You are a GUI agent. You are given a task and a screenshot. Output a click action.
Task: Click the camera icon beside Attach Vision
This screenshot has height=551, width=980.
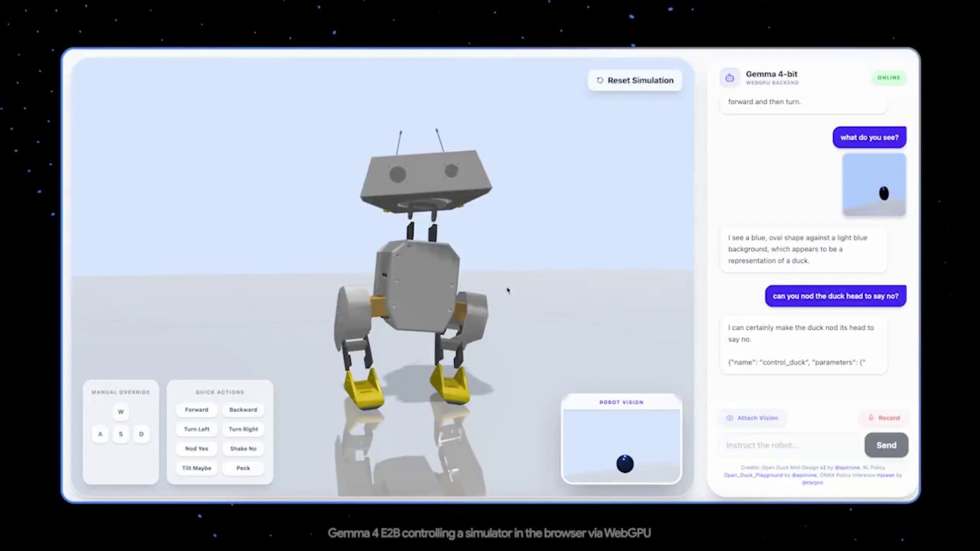729,418
